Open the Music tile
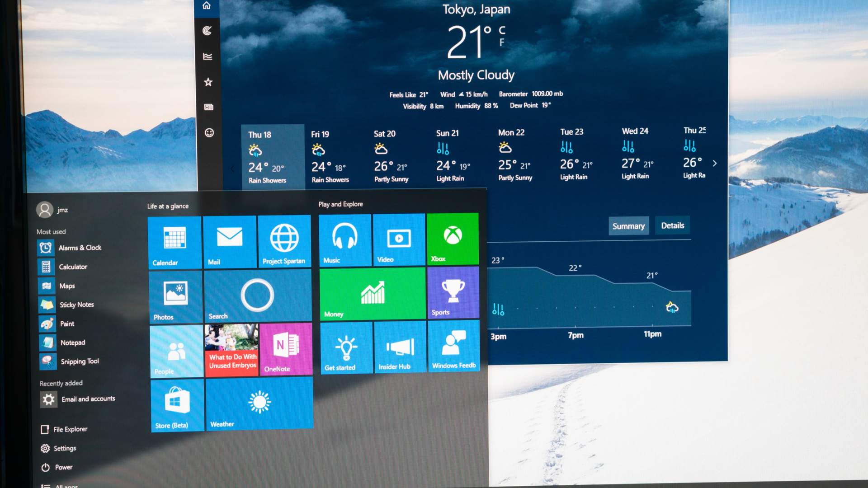The width and height of the screenshot is (868, 488). 345,240
